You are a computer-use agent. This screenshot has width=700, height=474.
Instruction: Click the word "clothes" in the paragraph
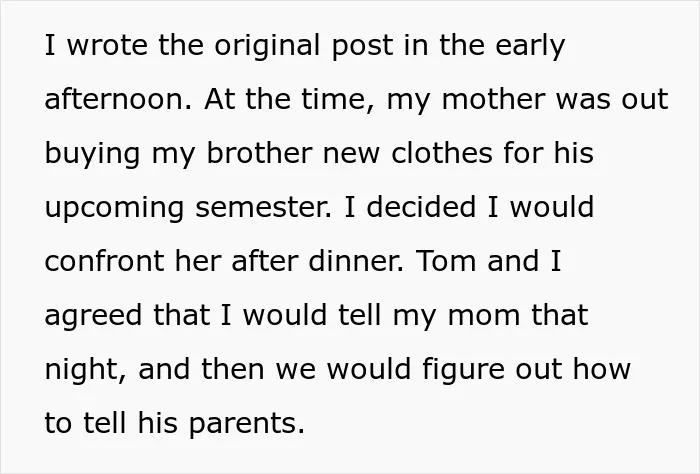(442, 153)
